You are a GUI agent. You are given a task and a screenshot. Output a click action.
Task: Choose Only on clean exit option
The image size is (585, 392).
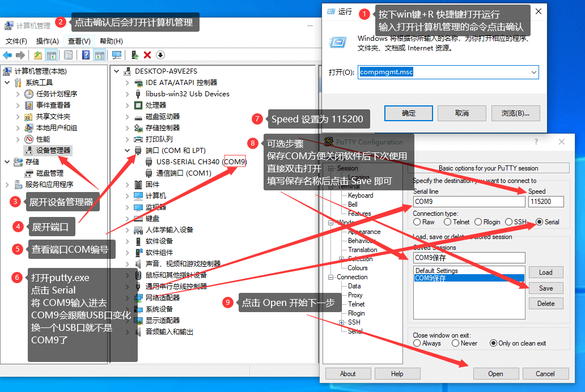493,343
